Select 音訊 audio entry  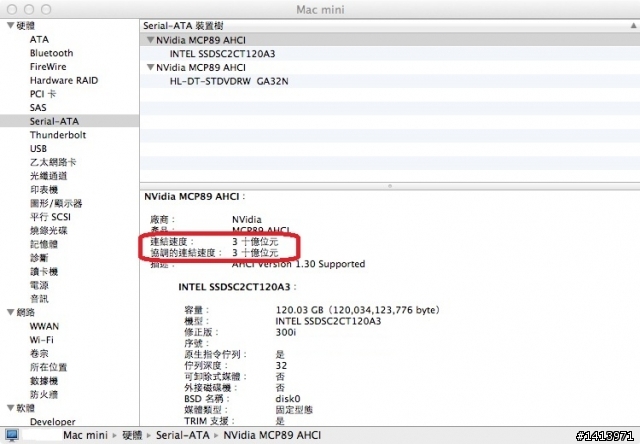click(39, 299)
